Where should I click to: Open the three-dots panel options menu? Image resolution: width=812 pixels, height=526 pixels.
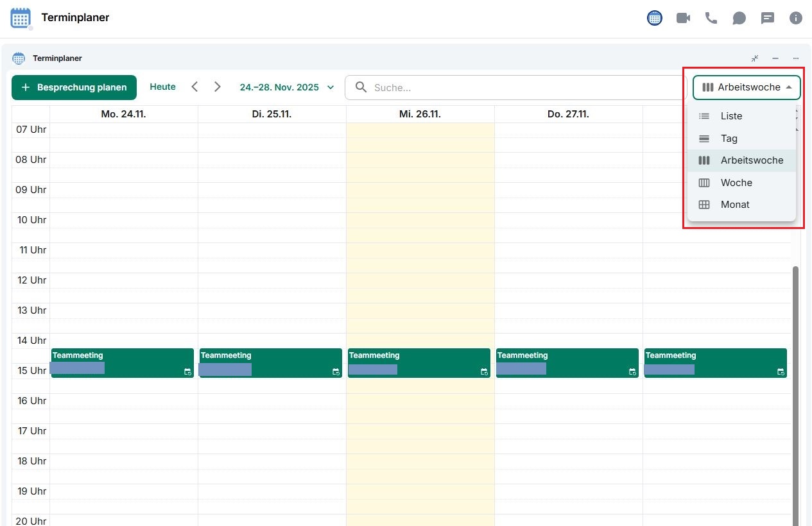coord(796,58)
